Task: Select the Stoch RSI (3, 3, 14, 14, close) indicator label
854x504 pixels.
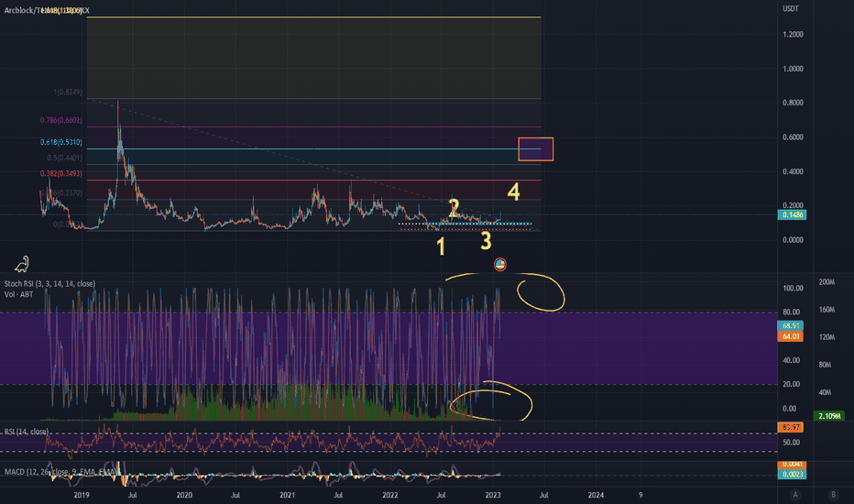Action: click(x=49, y=284)
